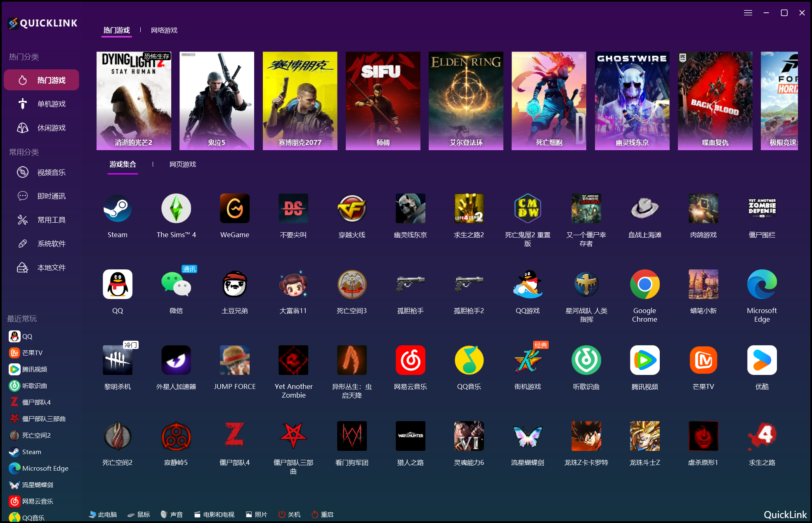Switch to the 网络游戏 tab
Screen dimensions: 812x523
(163, 30)
